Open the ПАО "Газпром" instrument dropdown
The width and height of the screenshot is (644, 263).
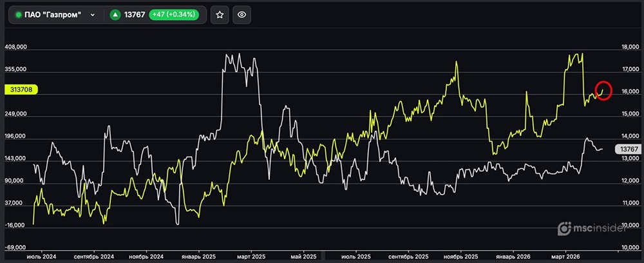57,15
